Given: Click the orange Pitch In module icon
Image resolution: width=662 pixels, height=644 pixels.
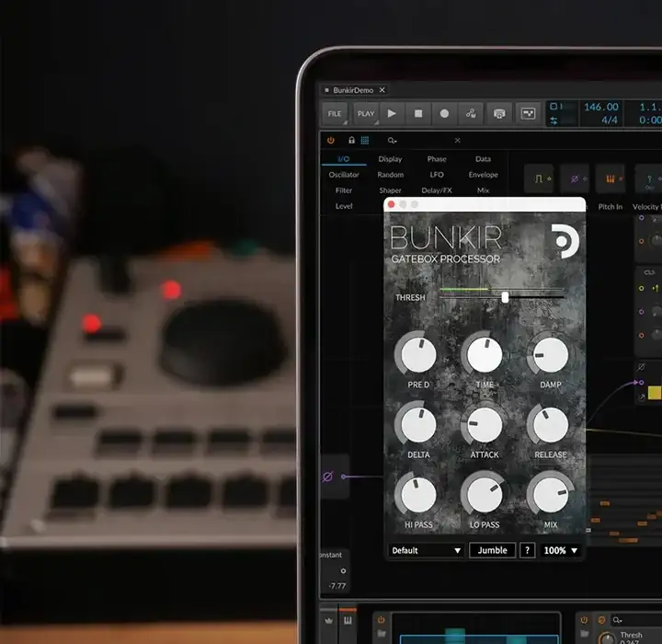Looking at the screenshot, I should 611,178.
